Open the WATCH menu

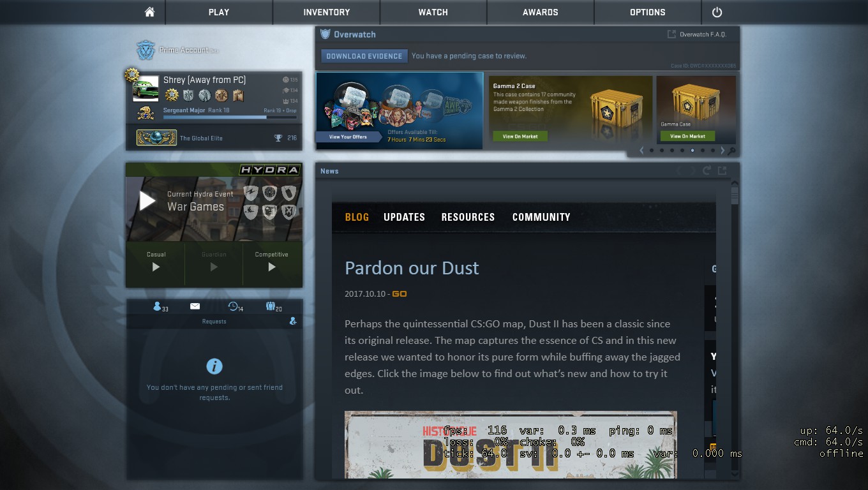click(433, 12)
